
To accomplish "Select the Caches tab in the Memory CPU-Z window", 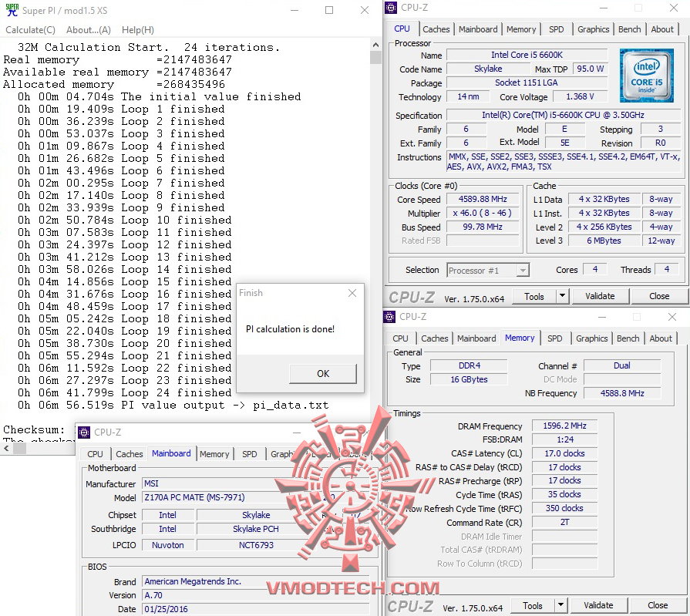I will 434,338.
